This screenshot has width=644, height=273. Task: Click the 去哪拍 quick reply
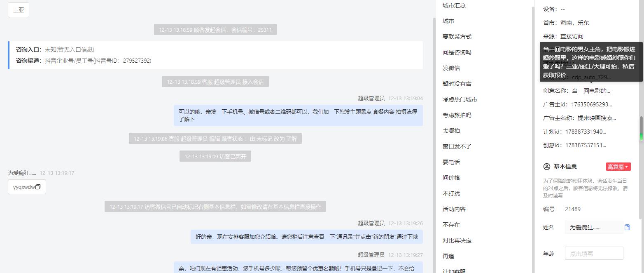451,131
